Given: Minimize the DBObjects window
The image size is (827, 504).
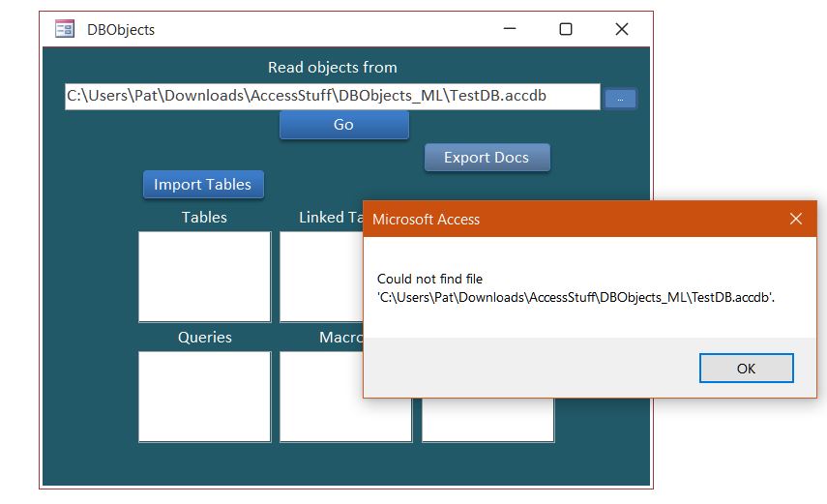Looking at the screenshot, I should tap(510, 29).
